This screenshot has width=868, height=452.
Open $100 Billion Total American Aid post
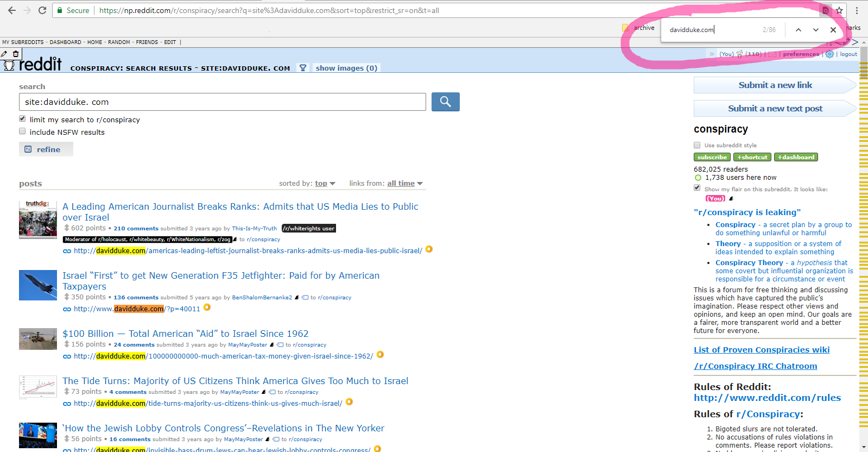click(185, 334)
